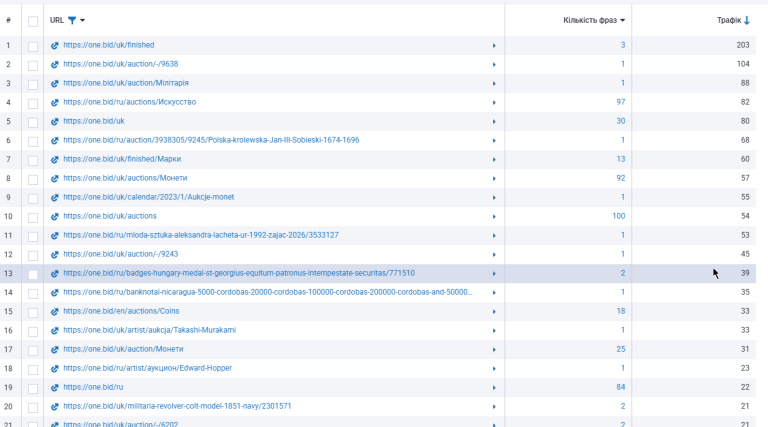Tick checkbox for row 13 badges-hungary-medal
Screen dimensions: 768x427
pyautogui.click(x=33, y=275)
